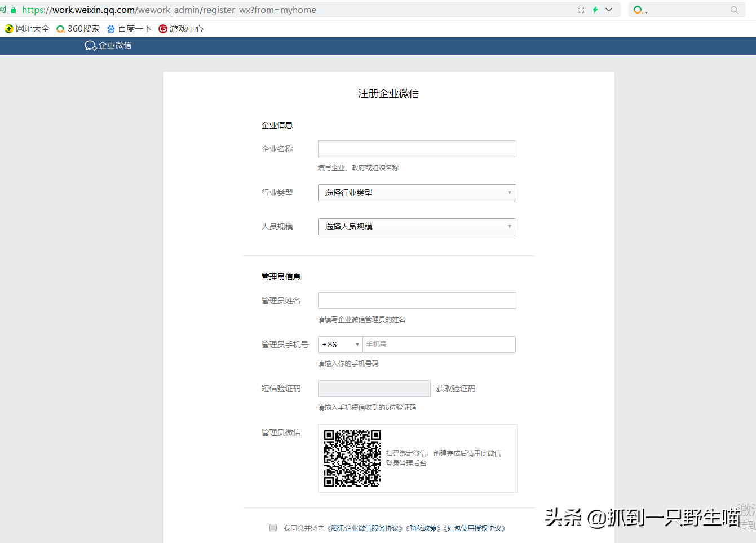Click the page URL in address bar
The image size is (756, 543).
[x=169, y=10]
